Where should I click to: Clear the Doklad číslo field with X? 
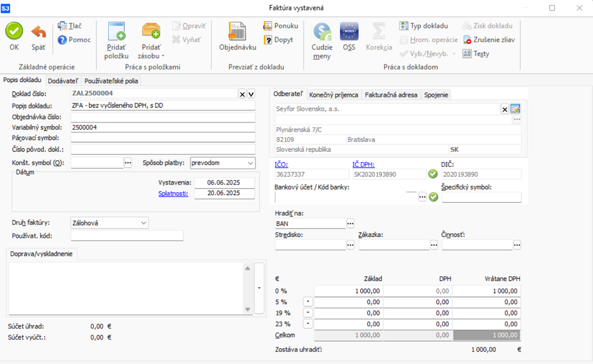coord(243,94)
